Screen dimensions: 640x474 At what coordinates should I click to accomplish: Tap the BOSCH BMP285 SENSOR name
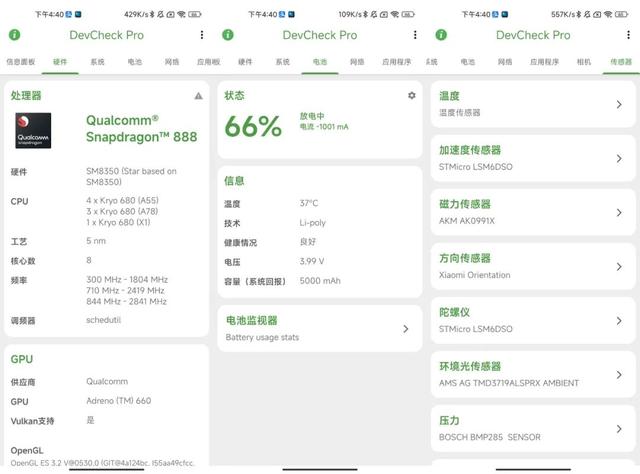[489, 437]
